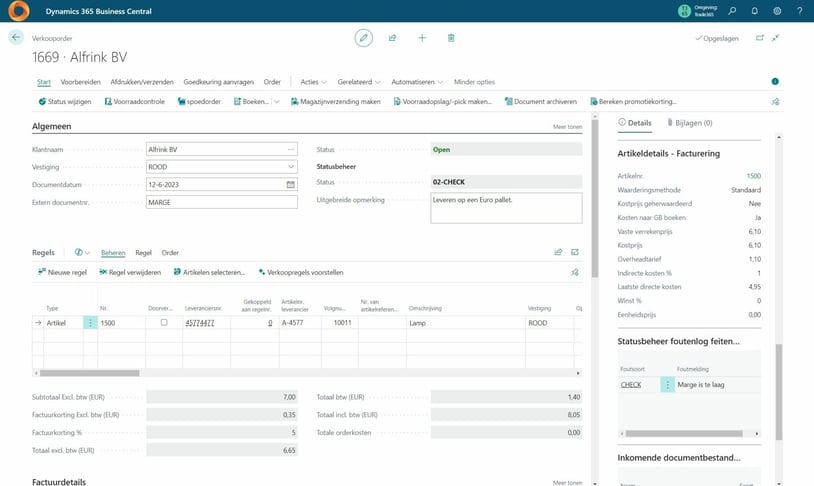Click Document archiveren
Image resolution: width=814 pixels, height=486 pixels.
click(x=540, y=102)
